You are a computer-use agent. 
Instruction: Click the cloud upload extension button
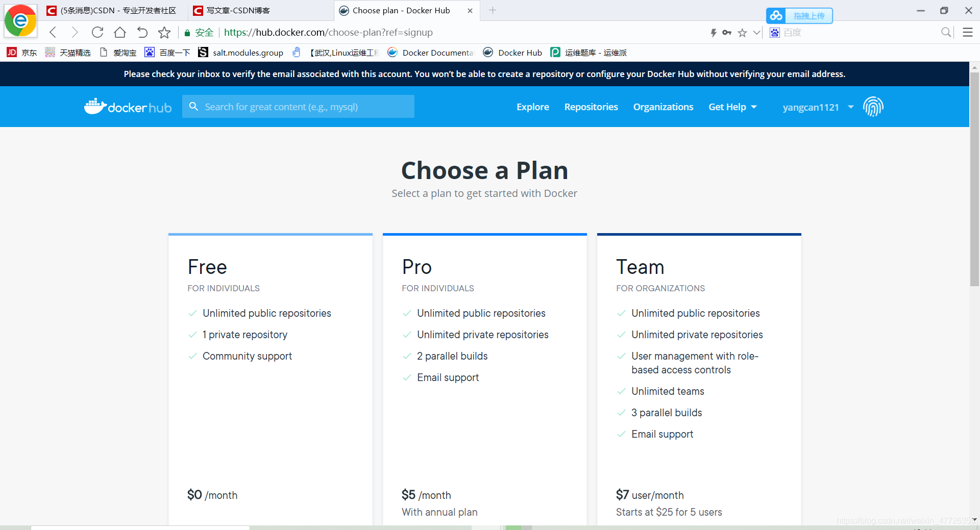pyautogui.click(x=799, y=16)
